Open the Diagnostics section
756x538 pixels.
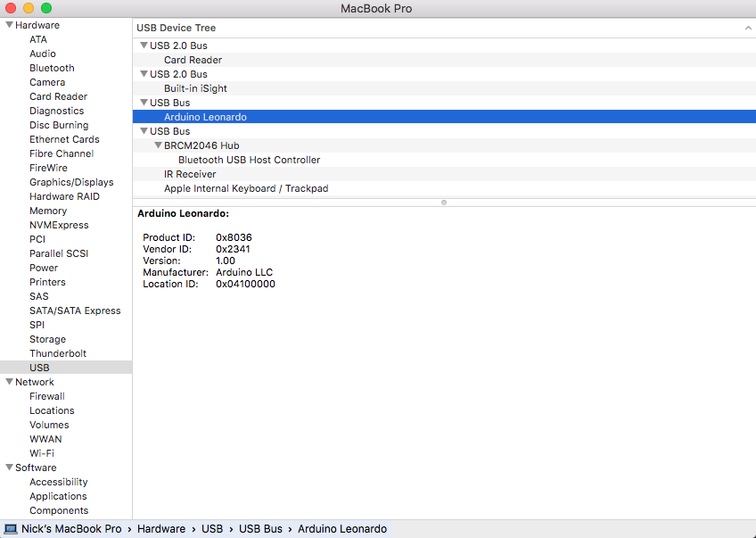pos(56,111)
